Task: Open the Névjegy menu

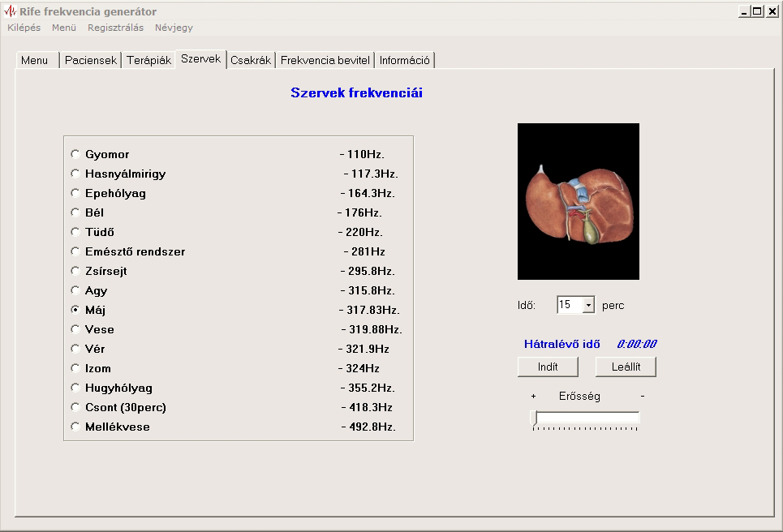Action: pyautogui.click(x=174, y=28)
